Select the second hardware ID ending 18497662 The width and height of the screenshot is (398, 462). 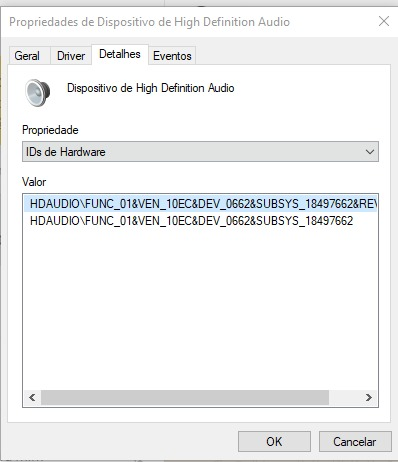(191, 221)
